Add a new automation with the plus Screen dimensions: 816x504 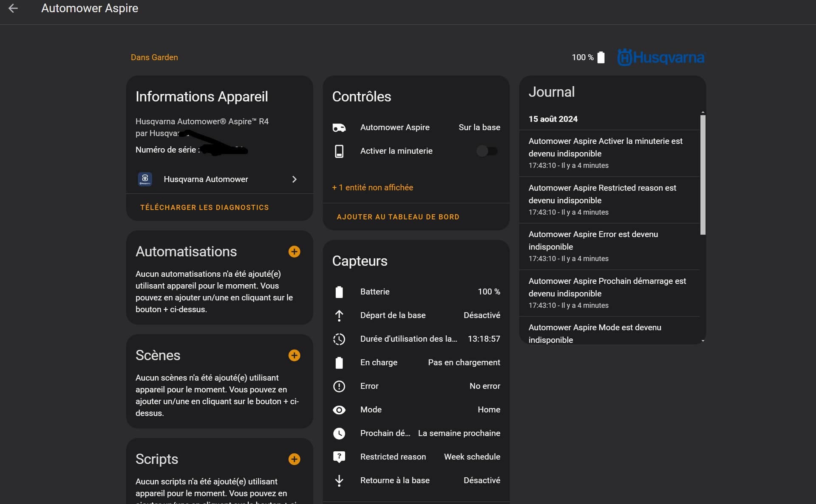coord(294,252)
